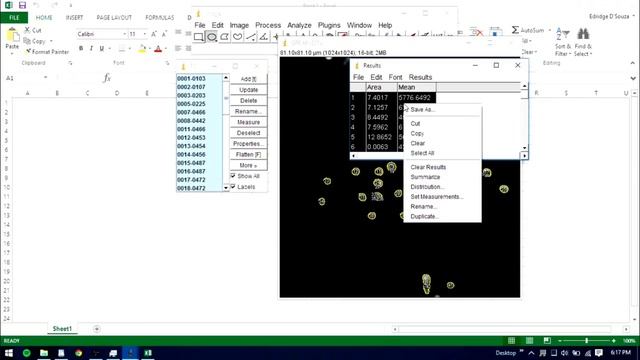The height and width of the screenshot is (360, 640).
Task: Open the Results window Font menu
Action: coord(395,77)
